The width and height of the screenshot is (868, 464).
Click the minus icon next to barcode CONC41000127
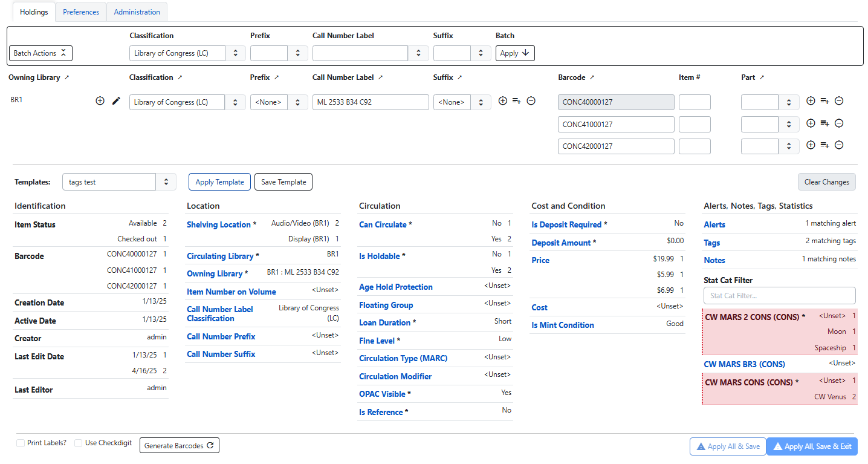coord(838,123)
